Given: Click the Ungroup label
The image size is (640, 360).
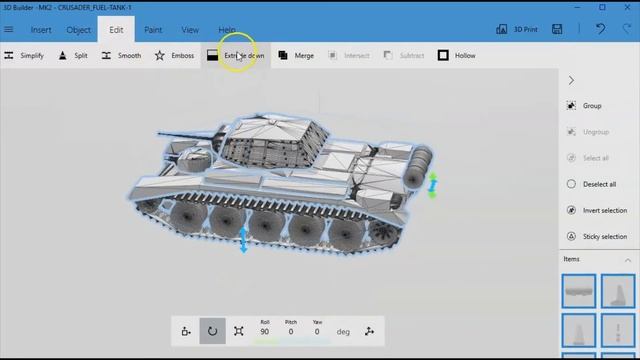Looking at the screenshot, I should click(596, 132).
